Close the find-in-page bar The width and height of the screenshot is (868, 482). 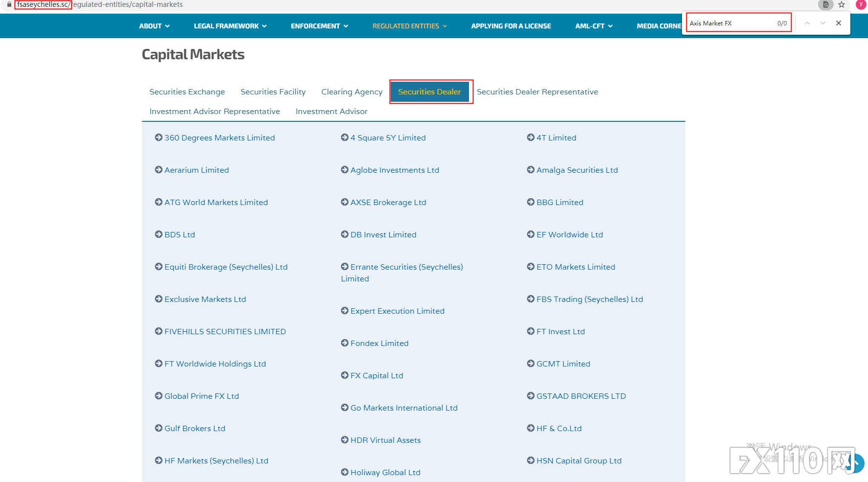point(839,23)
